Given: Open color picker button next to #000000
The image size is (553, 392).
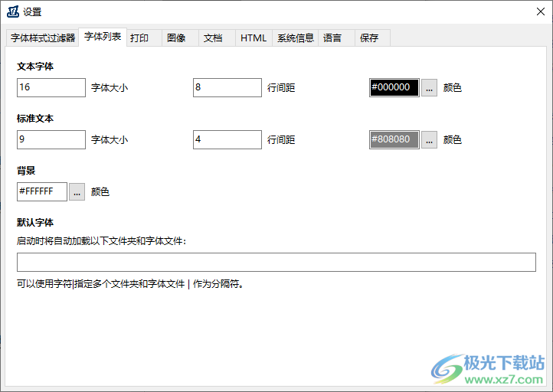Looking at the screenshot, I should click(x=429, y=88).
